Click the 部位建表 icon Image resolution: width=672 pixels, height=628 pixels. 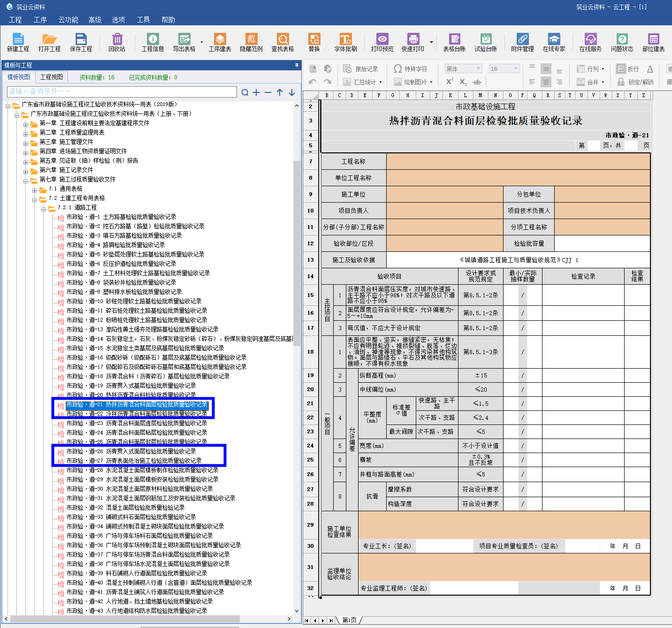click(x=653, y=42)
